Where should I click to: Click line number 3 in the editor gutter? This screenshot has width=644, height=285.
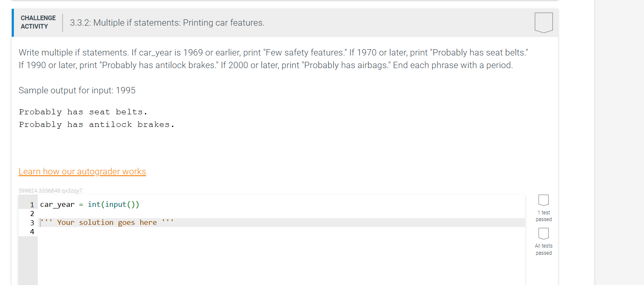[32, 222]
